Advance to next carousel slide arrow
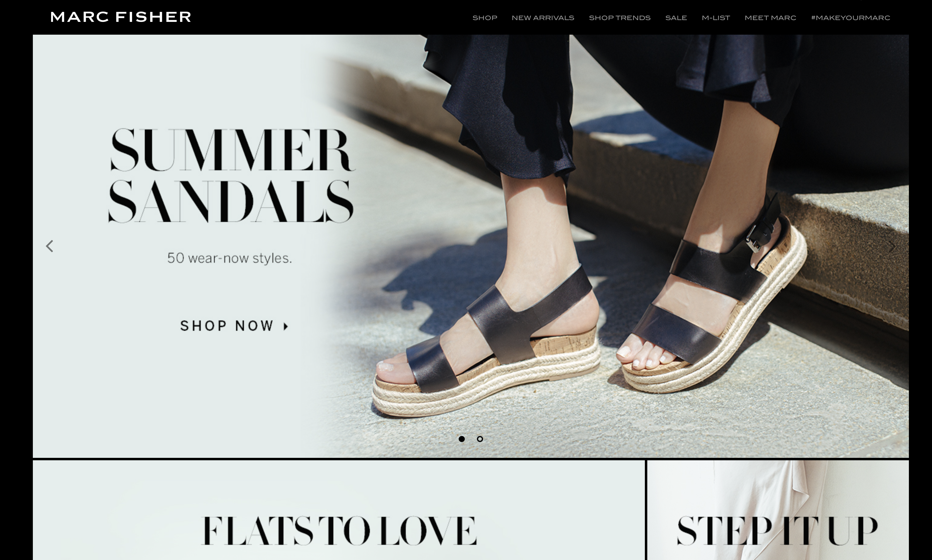This screenshot has width=932, height=560. [892, 247]
